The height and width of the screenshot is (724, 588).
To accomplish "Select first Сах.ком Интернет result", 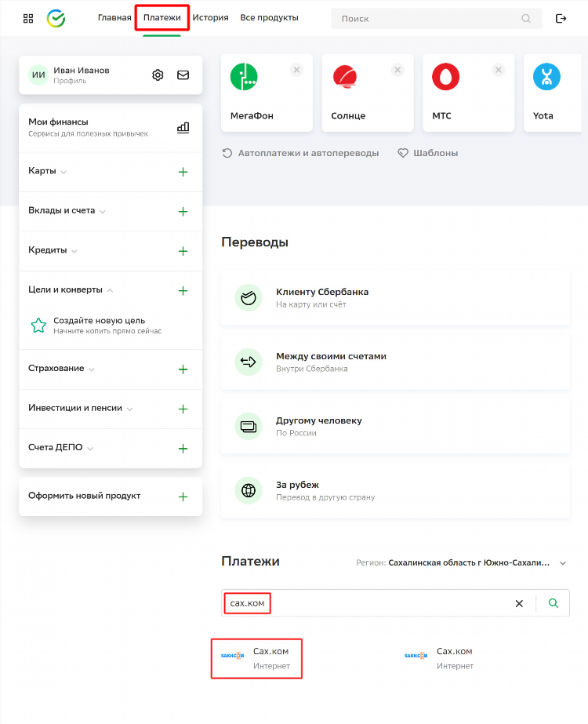I will (x=256, y=658).
